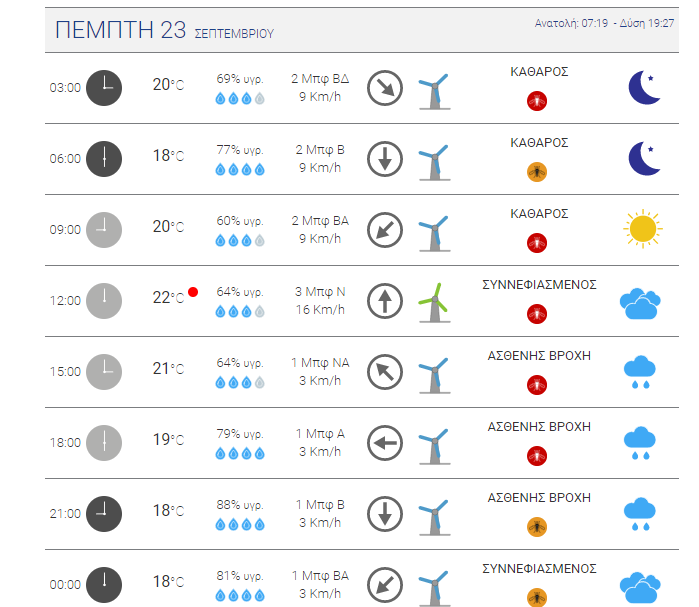
Task: Click the orange mosquito badge at 06:00
Action: tap(537, 172)
